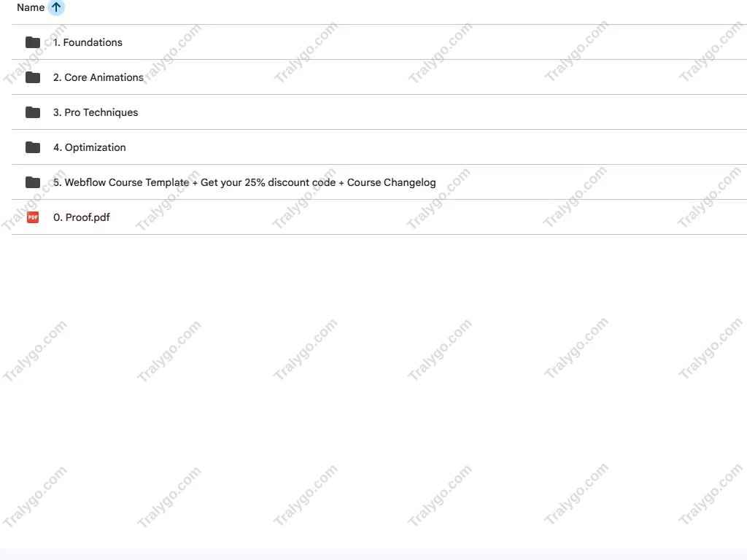Screen dimensions: 747x560
Task: Highlight the Pro Techniques row via blank area
Action: click(429, 112)
